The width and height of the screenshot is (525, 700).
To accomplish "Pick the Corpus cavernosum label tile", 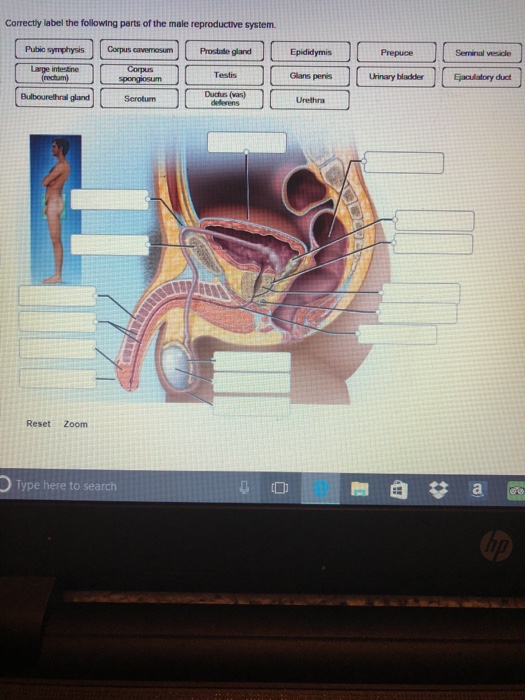I will coord(140,50).
